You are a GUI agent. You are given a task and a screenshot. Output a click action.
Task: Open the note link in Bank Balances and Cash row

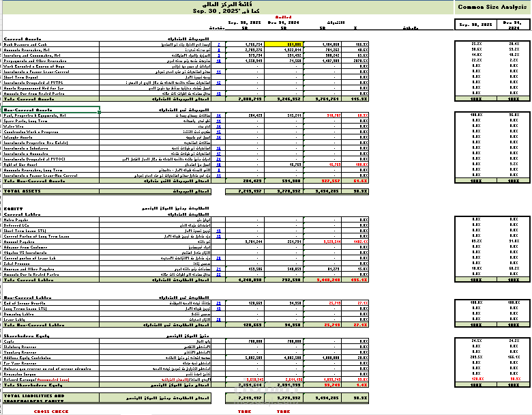(219, 44)
